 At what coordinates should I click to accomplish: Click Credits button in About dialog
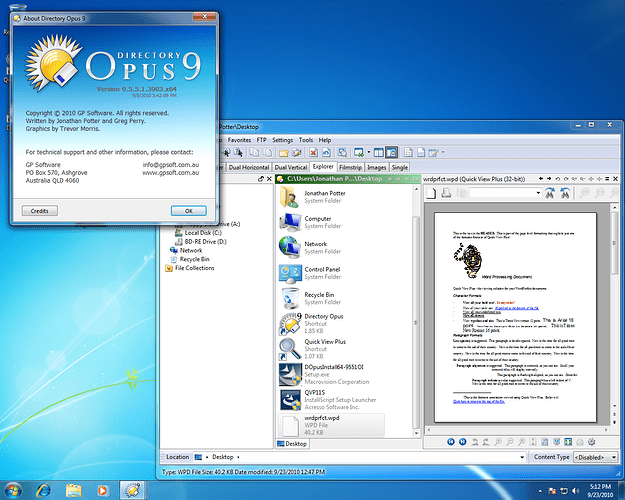(x=39, y=211)
